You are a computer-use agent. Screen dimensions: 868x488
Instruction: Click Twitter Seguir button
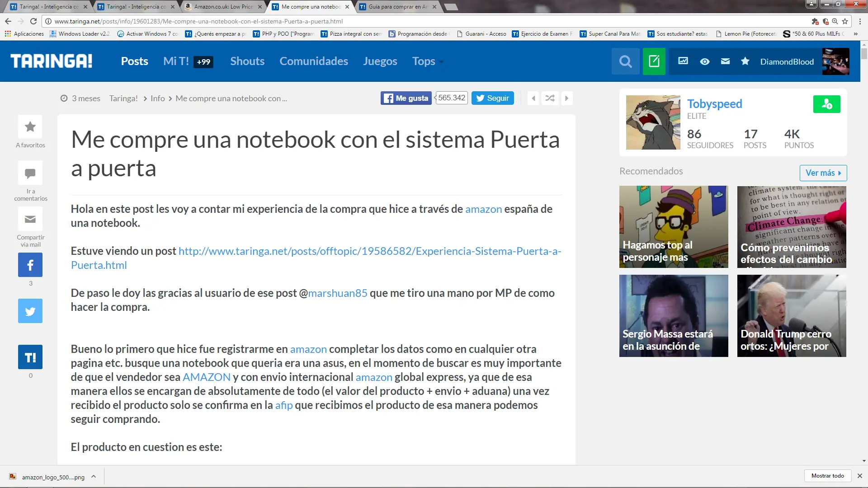click(x=492, y=98)
